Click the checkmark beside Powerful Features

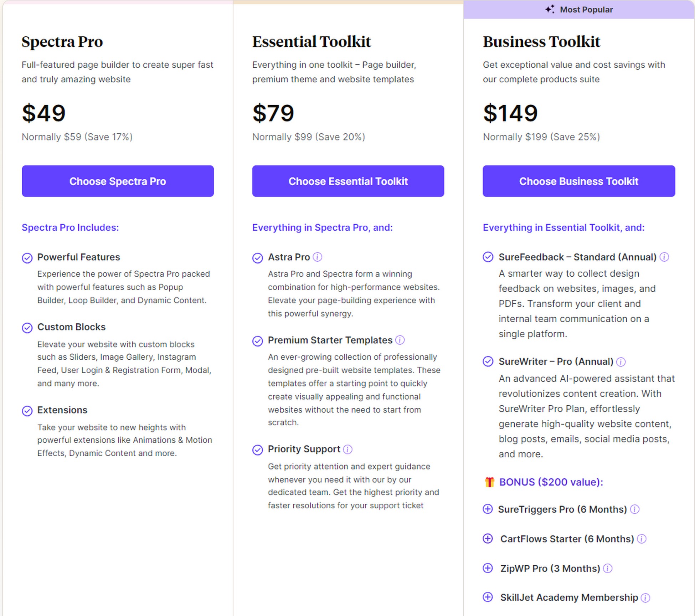point(27,258)
